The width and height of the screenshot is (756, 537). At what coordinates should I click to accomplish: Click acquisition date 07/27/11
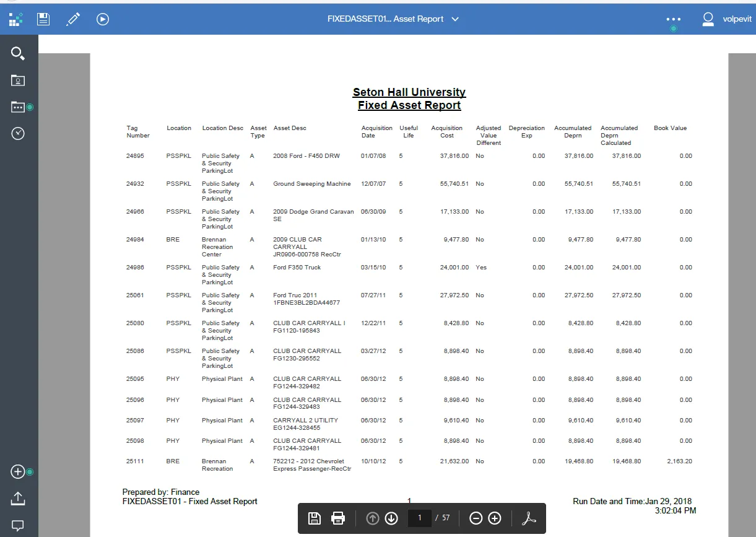click(373, 295)
